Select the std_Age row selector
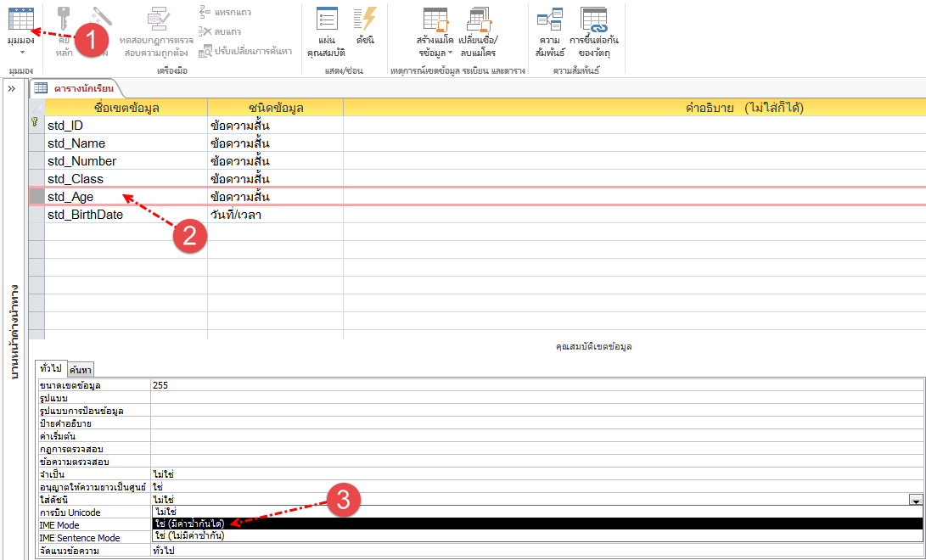 point(36,197)
